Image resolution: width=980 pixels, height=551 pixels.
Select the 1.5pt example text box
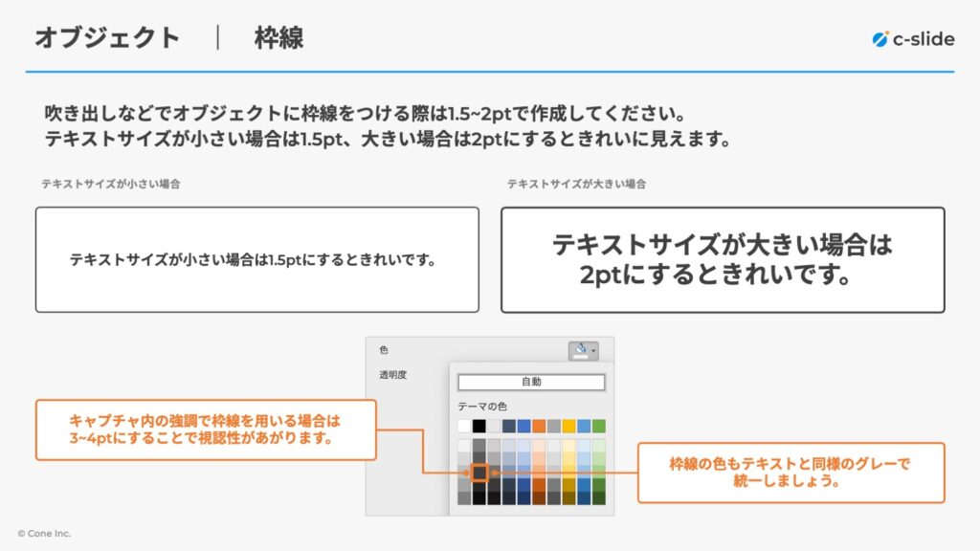(257, 260)
